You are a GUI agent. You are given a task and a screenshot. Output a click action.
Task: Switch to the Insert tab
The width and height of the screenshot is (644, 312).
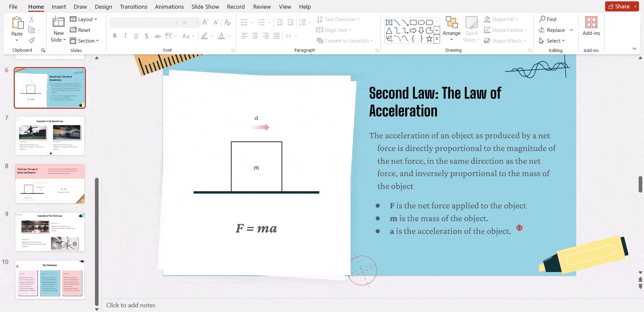tap(59, 6)
